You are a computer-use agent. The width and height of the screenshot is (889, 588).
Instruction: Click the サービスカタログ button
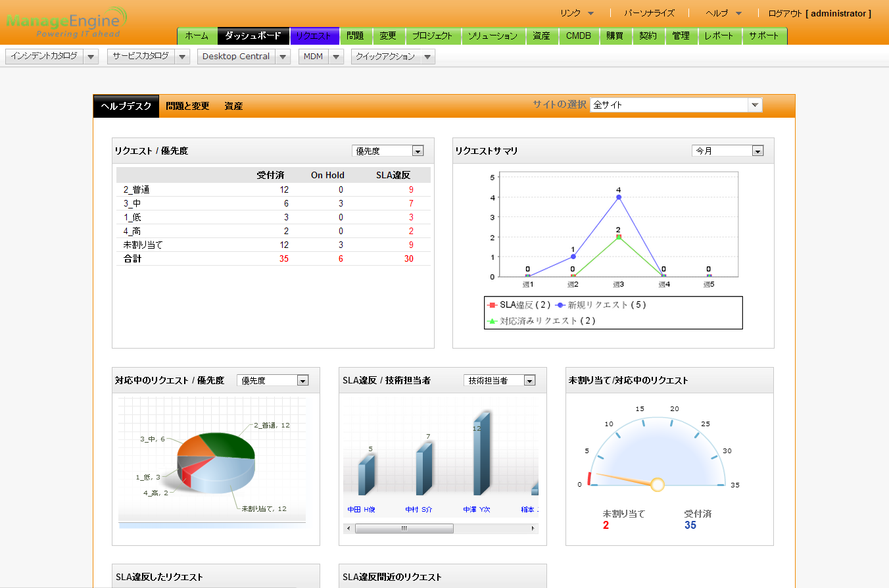tap(141, 57)
